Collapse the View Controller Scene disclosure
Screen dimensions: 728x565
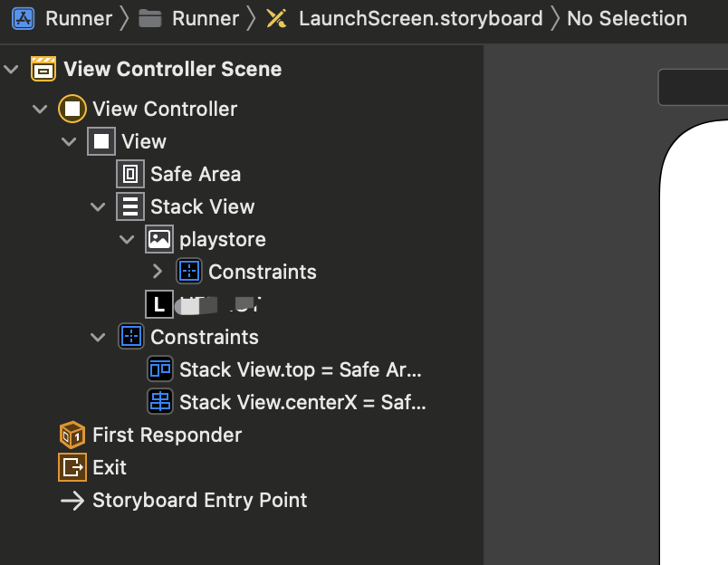coord(11,69)
